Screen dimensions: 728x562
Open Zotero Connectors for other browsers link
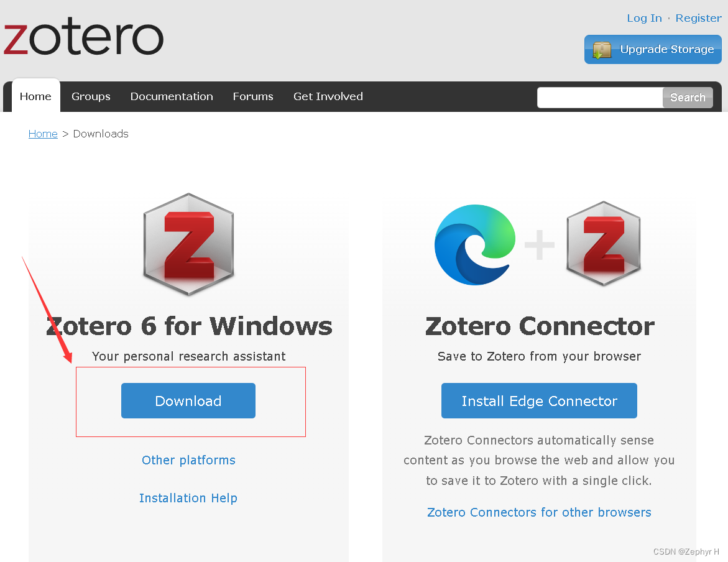pyautogui.click(x=539, y=512)
